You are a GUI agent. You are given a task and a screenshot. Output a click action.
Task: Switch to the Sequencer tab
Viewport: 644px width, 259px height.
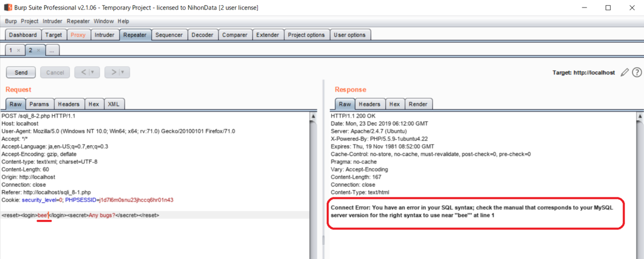[x=169, y=35]
